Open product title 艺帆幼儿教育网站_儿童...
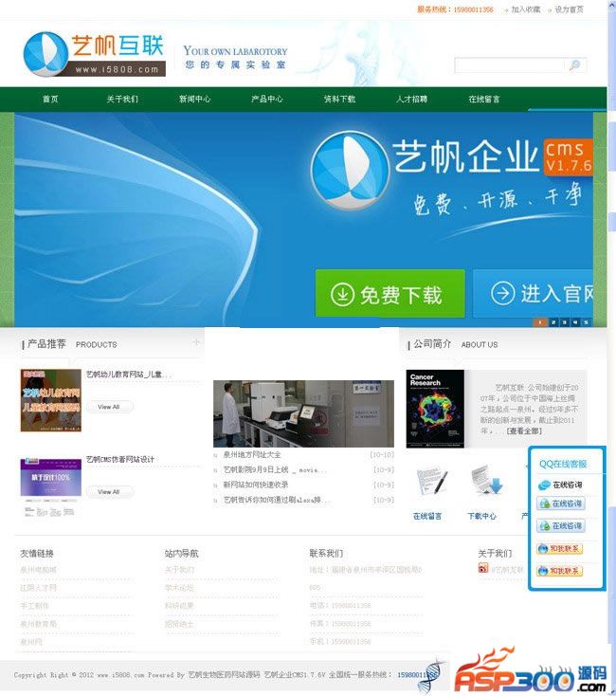Image resolution: width=616 pixels, height=696 pixels. [128, 375]
